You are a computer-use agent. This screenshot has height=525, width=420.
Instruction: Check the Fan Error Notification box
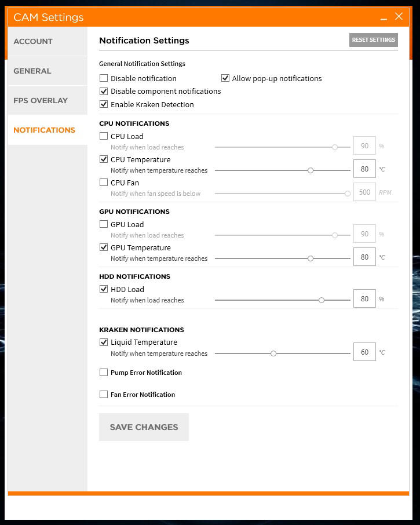click(x=104, y=395)
